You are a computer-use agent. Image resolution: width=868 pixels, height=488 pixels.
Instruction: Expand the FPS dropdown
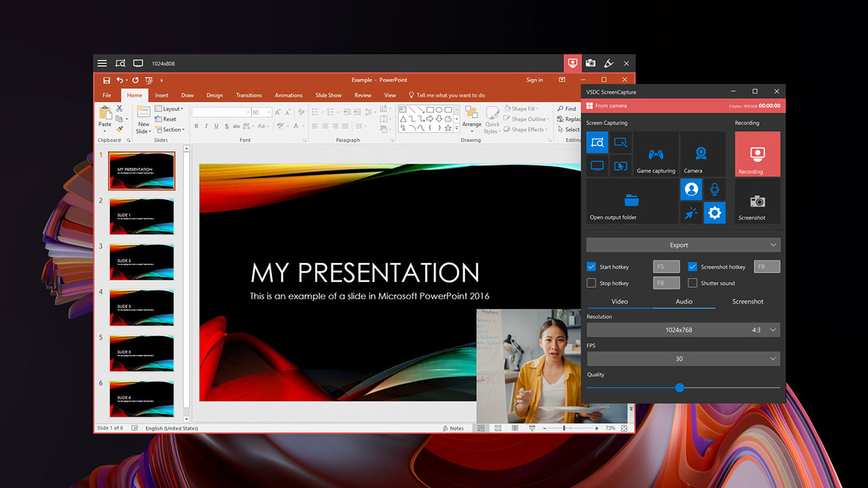pyautogui.click(x=684, y=358)
